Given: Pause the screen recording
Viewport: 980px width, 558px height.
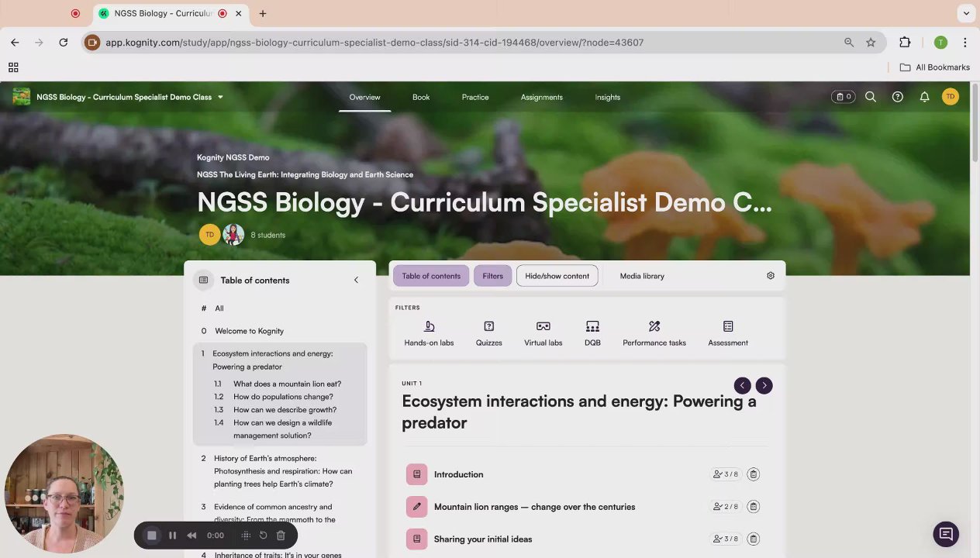Looking at the screenshot, I should click(x=172, y=536).
